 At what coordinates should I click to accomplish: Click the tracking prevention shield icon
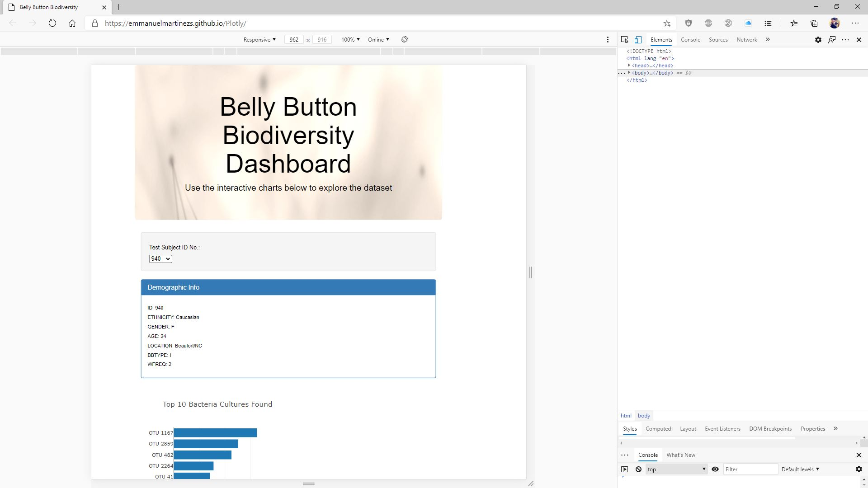(689, 23)
